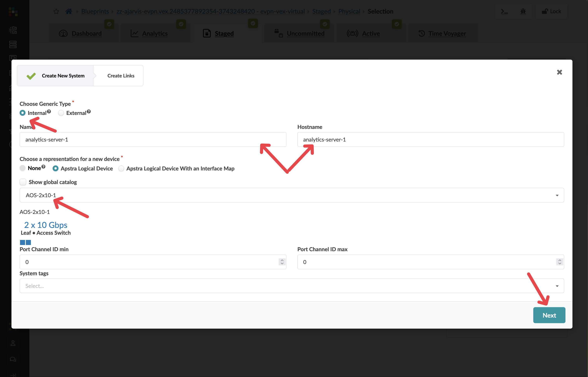Switch to the Create Links step

pos(121,76)
